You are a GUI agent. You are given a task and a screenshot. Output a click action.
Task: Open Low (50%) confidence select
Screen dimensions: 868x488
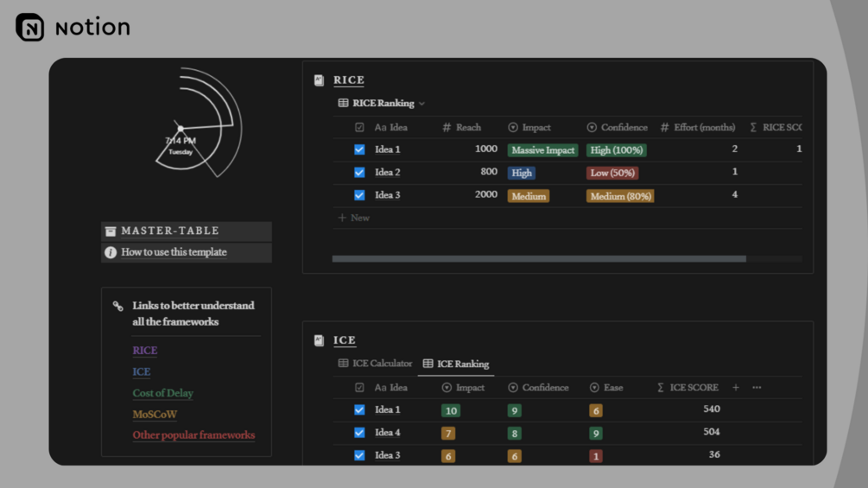click(612, 173)
